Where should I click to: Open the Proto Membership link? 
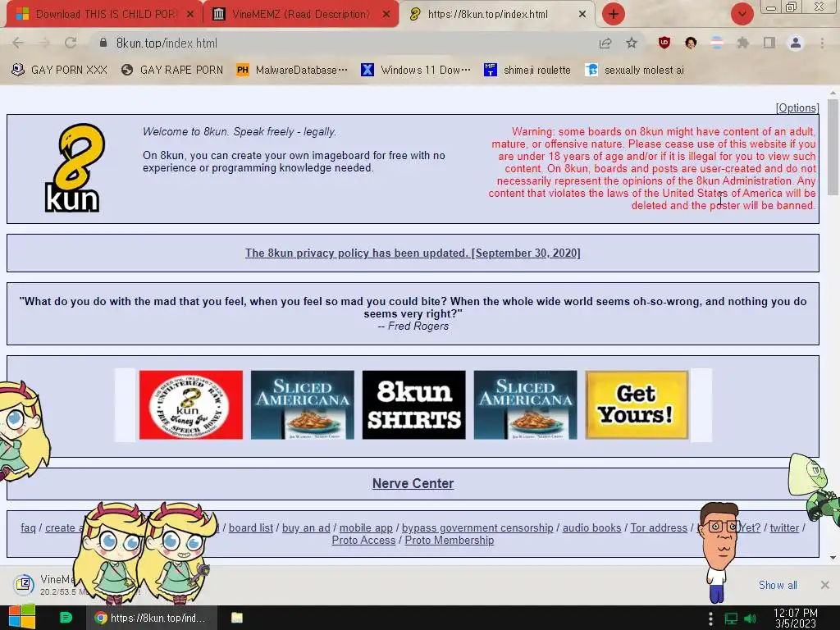coord(449,540)
